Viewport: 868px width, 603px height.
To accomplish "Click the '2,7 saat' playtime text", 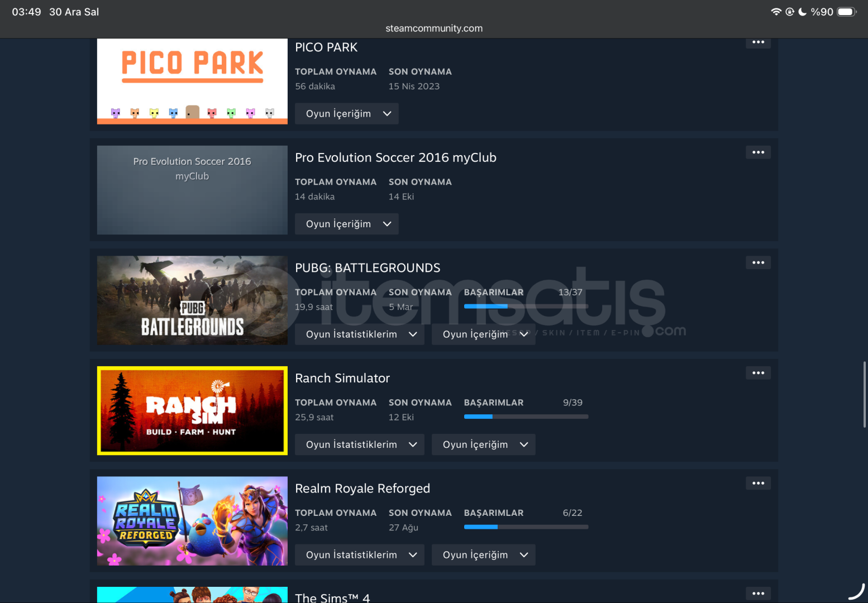I will coord(311,527).
